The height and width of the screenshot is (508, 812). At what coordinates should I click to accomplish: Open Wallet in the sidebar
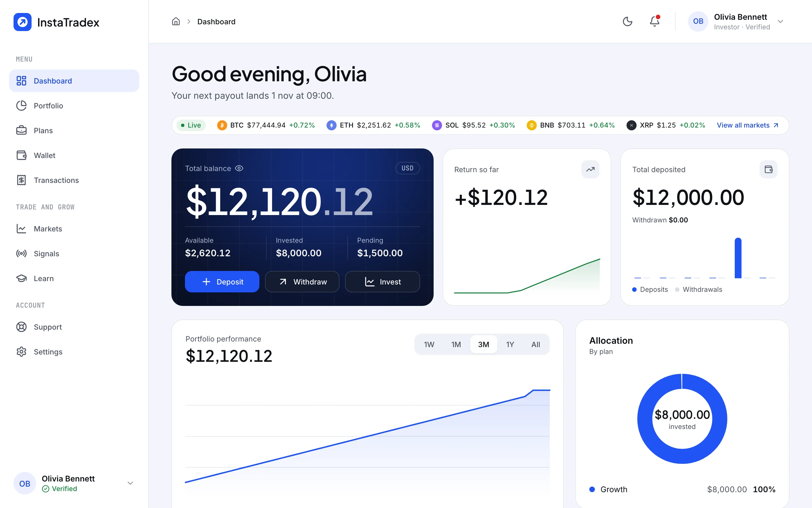click(x=74, y=155)
